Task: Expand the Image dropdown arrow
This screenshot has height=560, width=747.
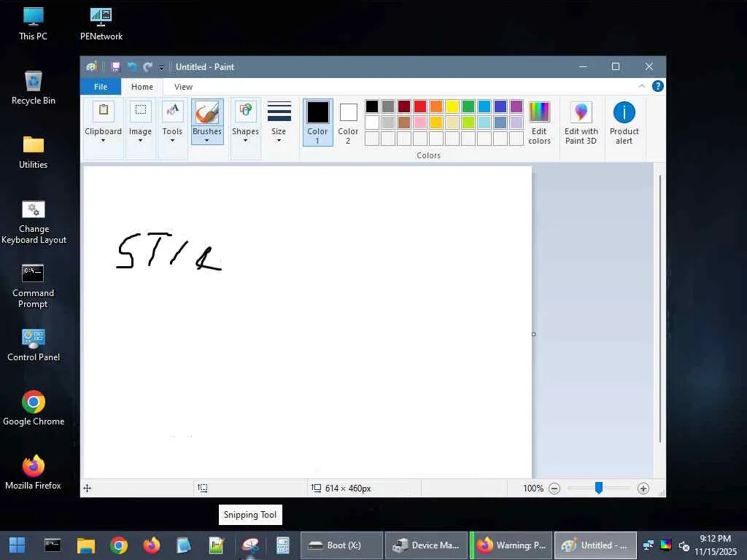Action: (x=141, y=141)
